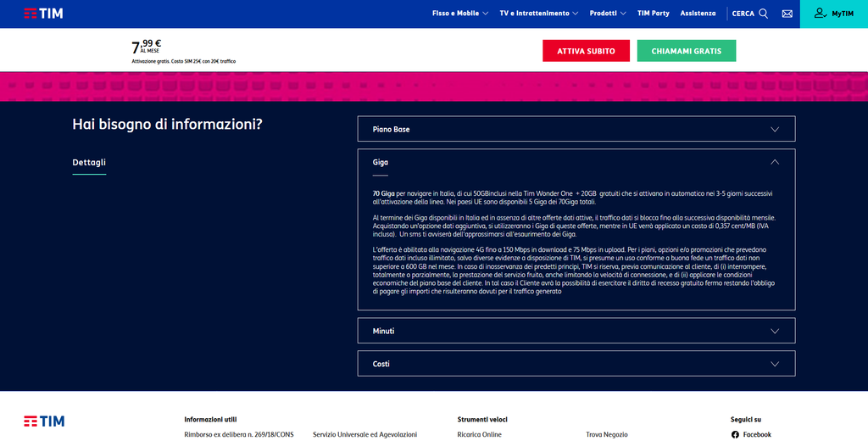Open the Trova Negozio link
Viewport: 868px width, 441px height.
[607, 435]
